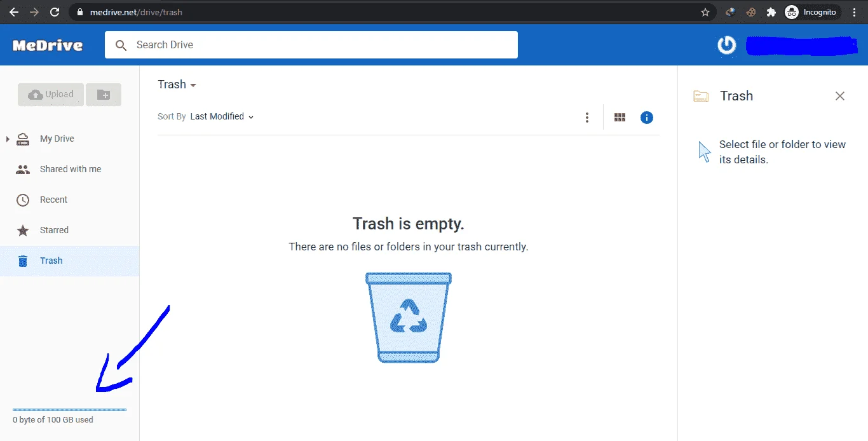This screenshot has height=441, width=868.
Task: Open the Last Modified sort dropdown
Action: [222, 116]
